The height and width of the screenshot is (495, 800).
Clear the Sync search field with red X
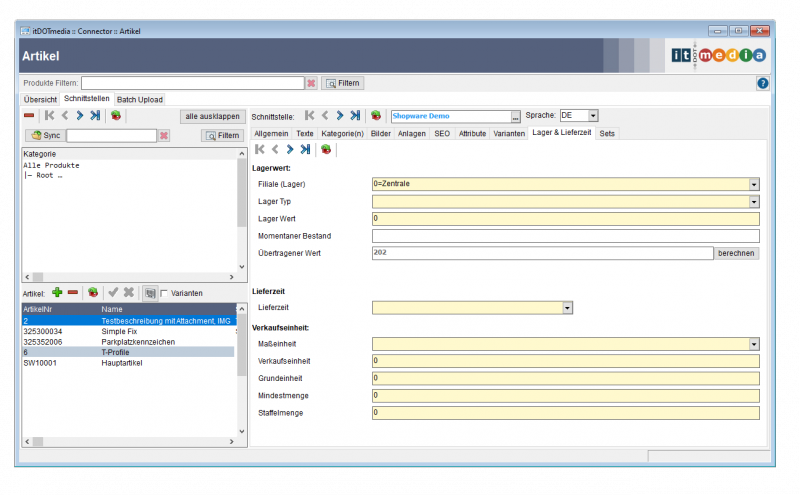pos(164,135)
